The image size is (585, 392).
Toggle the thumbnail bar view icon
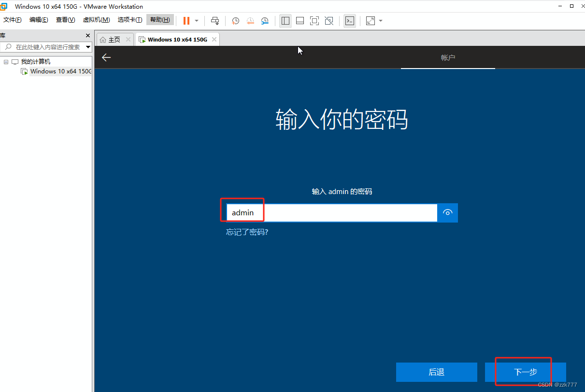click(300, 21)
